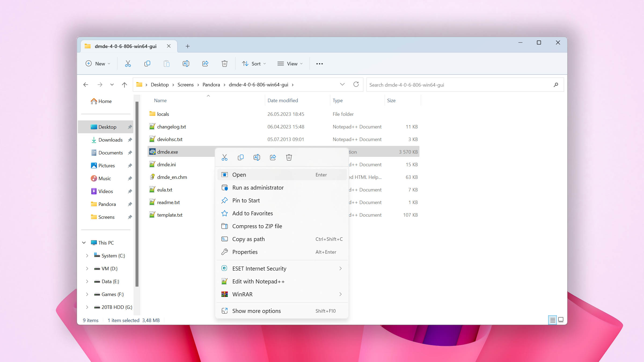Click the Cut icon in the context menu

tap(225, 157)
